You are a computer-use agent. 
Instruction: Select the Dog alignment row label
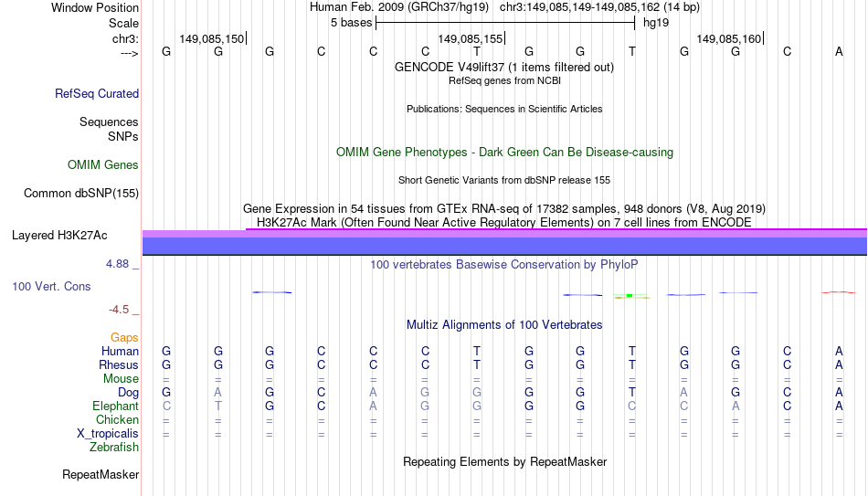click(129, 393)
